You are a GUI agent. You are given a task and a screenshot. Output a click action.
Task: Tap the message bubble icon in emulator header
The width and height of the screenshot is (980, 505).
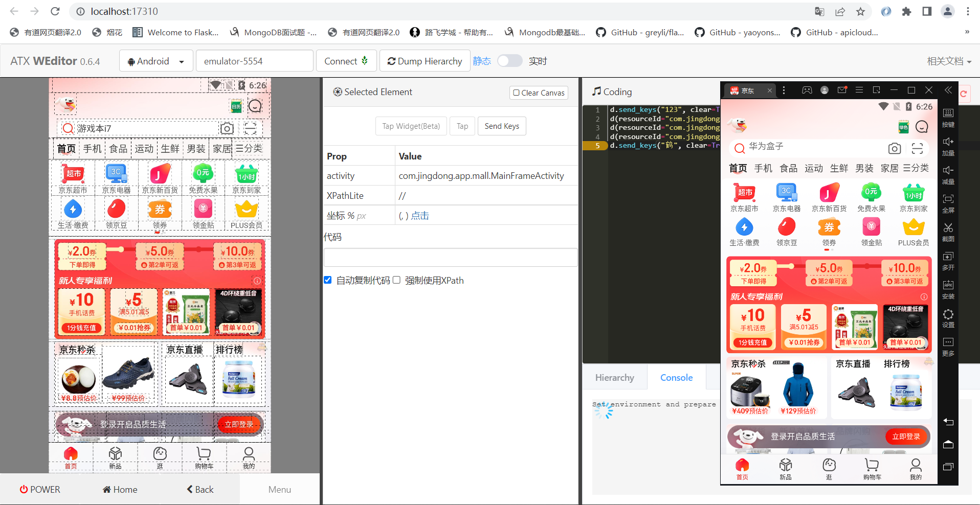[x=922, y=127]
